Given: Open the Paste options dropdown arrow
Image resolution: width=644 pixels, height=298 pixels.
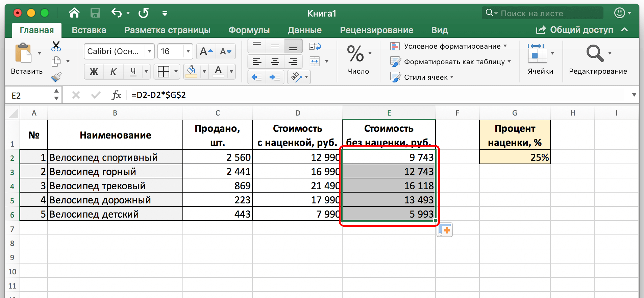Looking at the screenshot, I should tap(40, 53).
